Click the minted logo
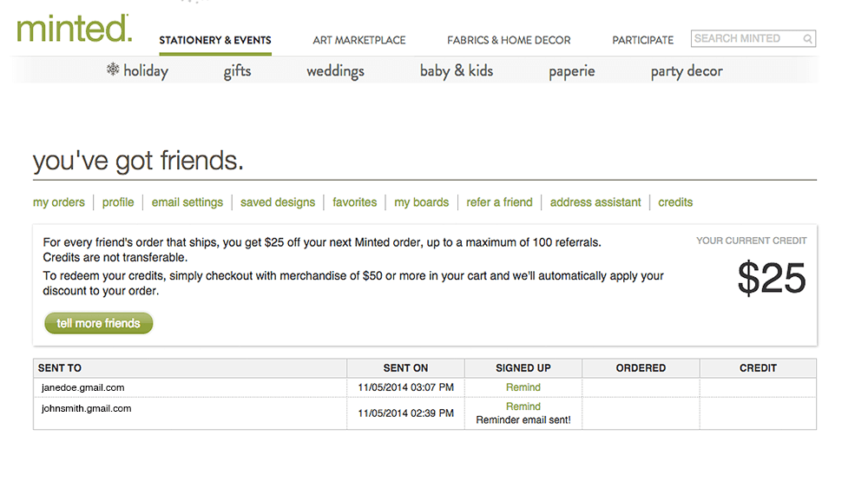The width and height of the screenshot is (868, 489). point(75,28)
